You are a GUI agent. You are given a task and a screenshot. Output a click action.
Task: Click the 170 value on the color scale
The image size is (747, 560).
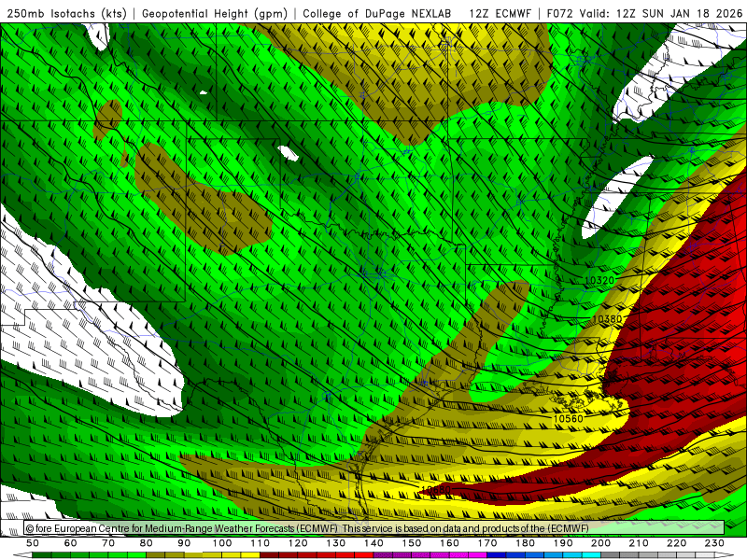point(487,543)
